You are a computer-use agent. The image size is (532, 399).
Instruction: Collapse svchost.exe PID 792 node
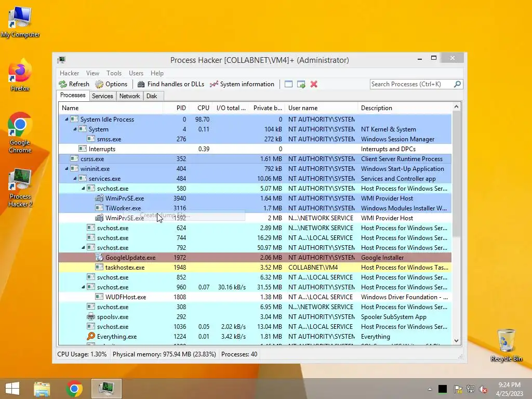click(x=83, y=247)
